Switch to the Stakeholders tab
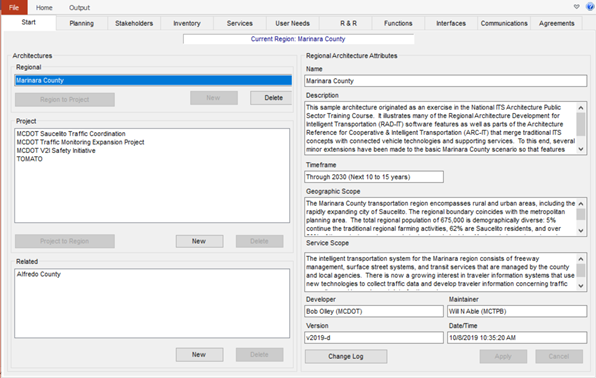 click(x=134, y=23)
